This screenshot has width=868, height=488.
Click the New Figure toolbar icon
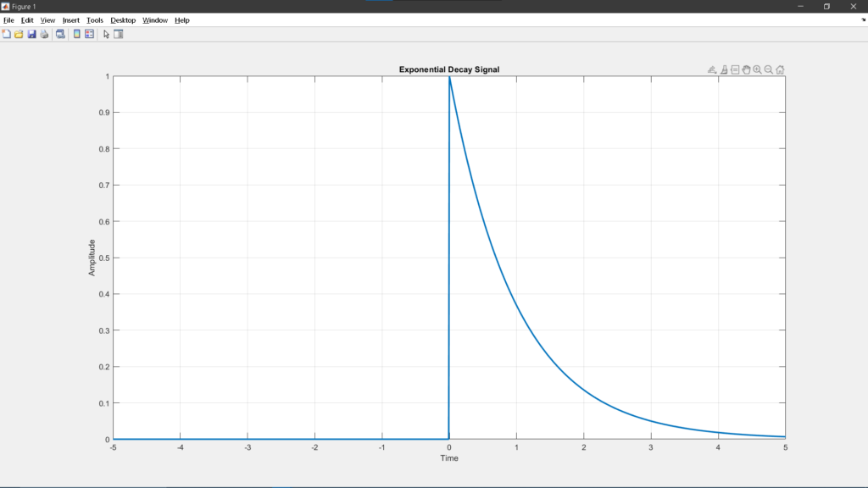click(7, 35)
